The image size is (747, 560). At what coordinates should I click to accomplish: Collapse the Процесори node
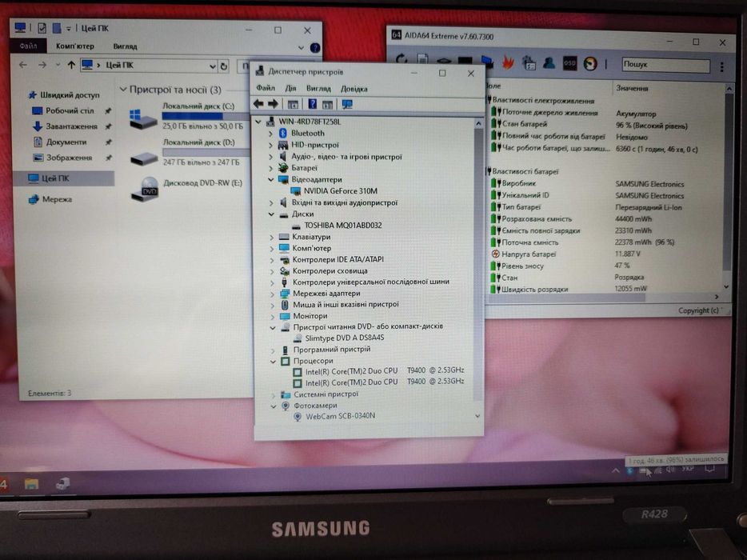(273, 362)
